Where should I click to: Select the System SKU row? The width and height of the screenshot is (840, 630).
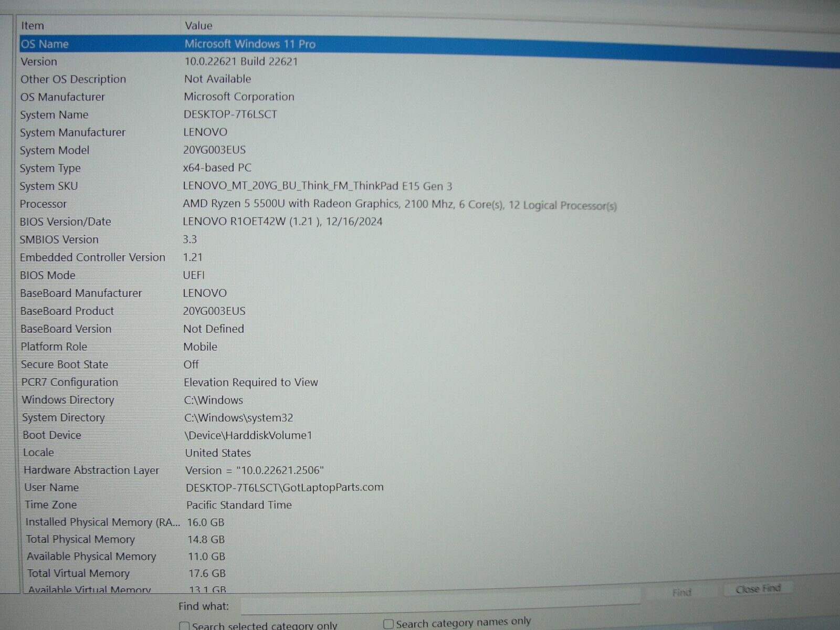click(x=428, y=186)
